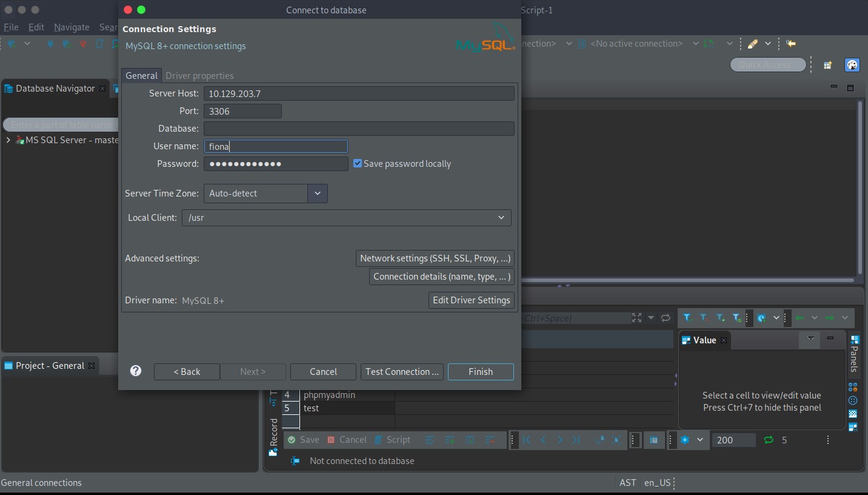Image resolution: width=868 pixels, height=495 pixels.
Task: Toggle the vertical Record button
Action: (x=273, y=437)
